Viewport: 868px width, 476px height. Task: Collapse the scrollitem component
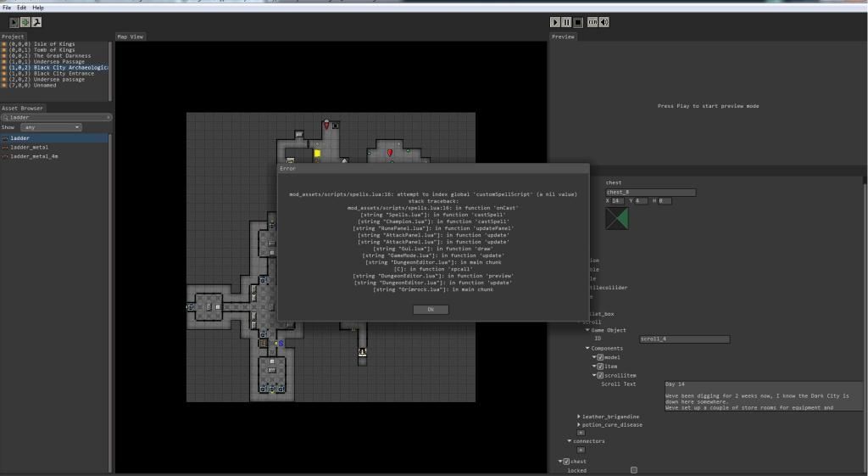coord(594,375)
